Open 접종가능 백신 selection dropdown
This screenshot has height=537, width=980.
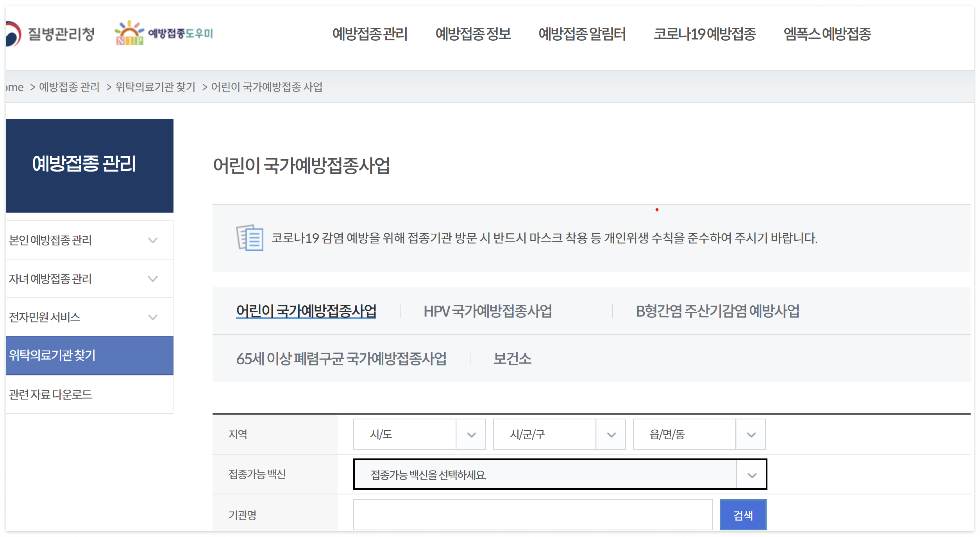coord(560,474)
